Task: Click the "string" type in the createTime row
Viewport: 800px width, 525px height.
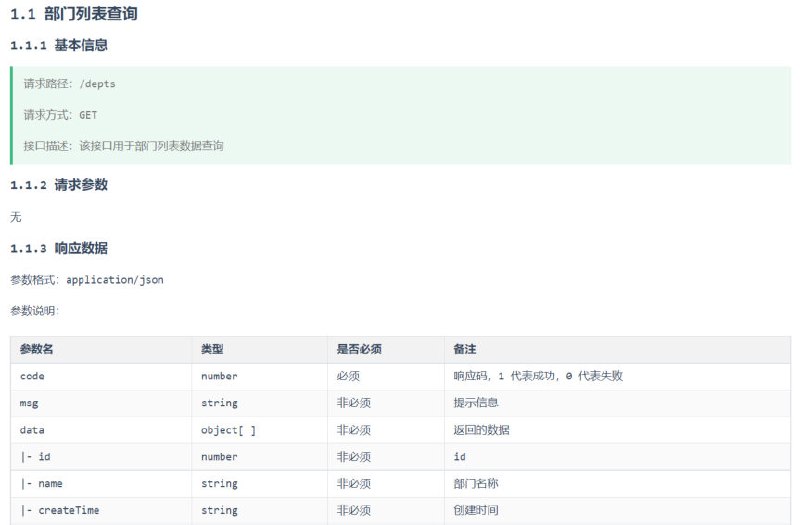Action: click(x=219, y=510)
